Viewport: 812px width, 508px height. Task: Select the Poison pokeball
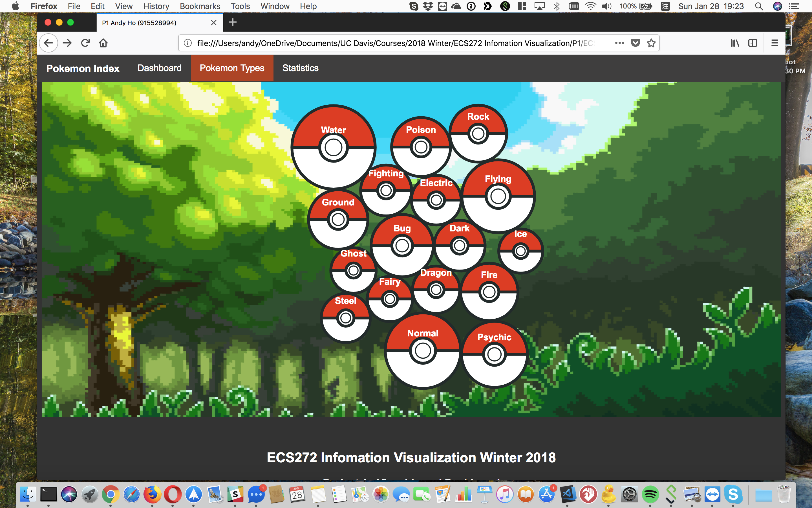421,147
